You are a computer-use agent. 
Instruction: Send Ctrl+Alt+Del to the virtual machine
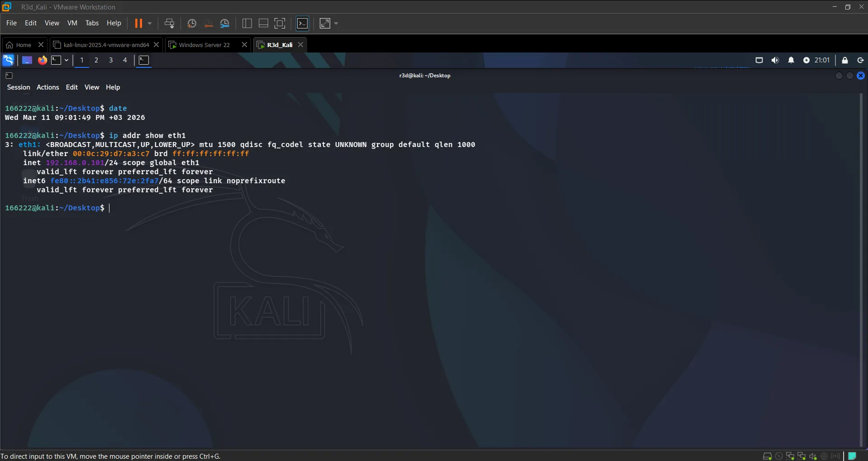169,23
